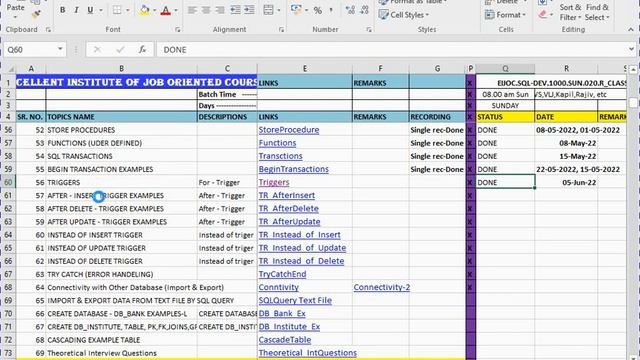
Task: Open TR_Instead_of_Update hyperlink
Action: (x=302, y=248)
